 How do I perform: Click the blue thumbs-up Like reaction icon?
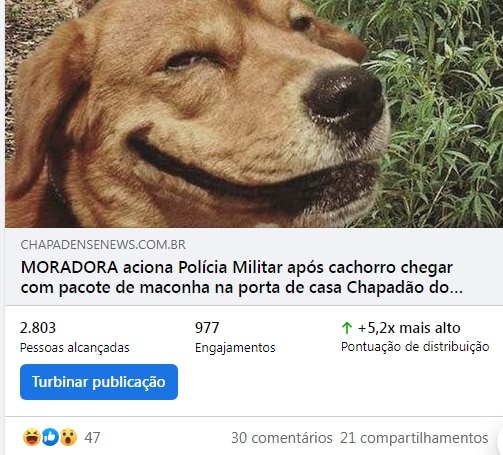coord(50,437)
